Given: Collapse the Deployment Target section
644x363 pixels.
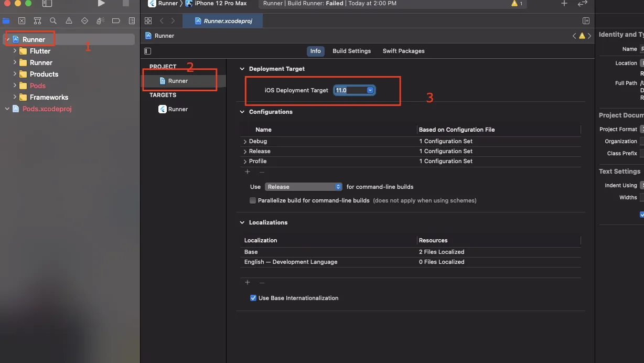Looking at the screenshot, I should pyautogui.click(x=242, y=69).
